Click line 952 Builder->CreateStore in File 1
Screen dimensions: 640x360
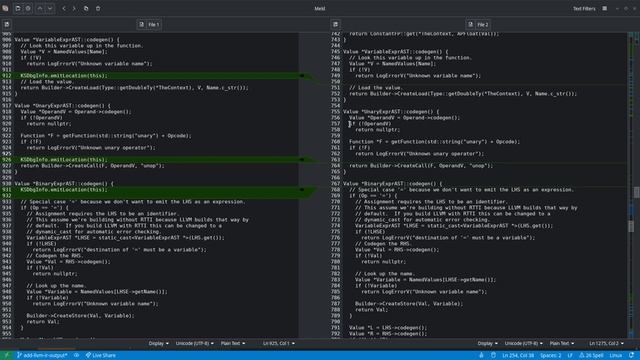[x=80, y=316]
